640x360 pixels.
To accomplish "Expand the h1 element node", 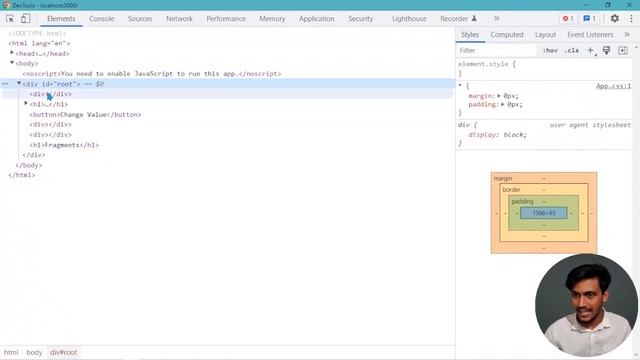I will 26,104.
